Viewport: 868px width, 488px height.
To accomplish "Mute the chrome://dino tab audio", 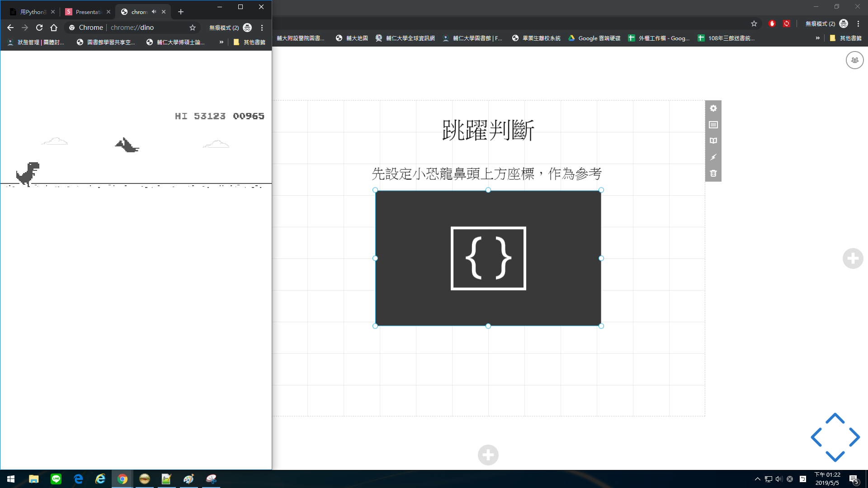I will click(x=154, y=12).
